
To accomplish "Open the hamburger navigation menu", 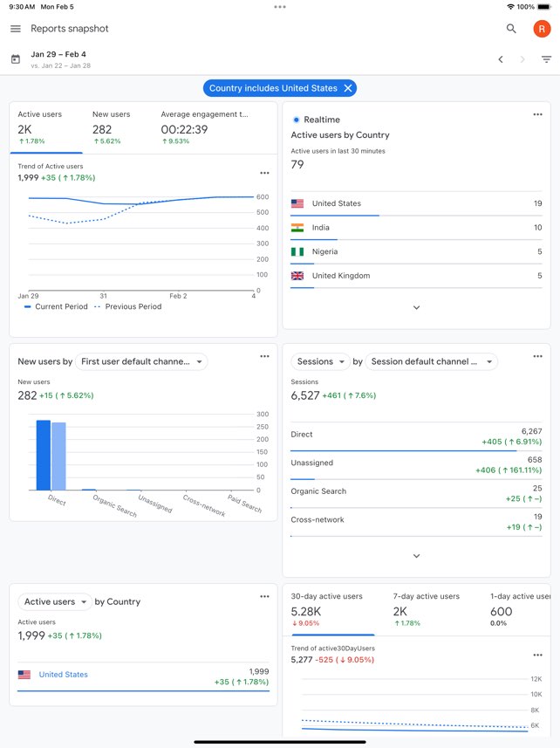I will pos(15,29).
